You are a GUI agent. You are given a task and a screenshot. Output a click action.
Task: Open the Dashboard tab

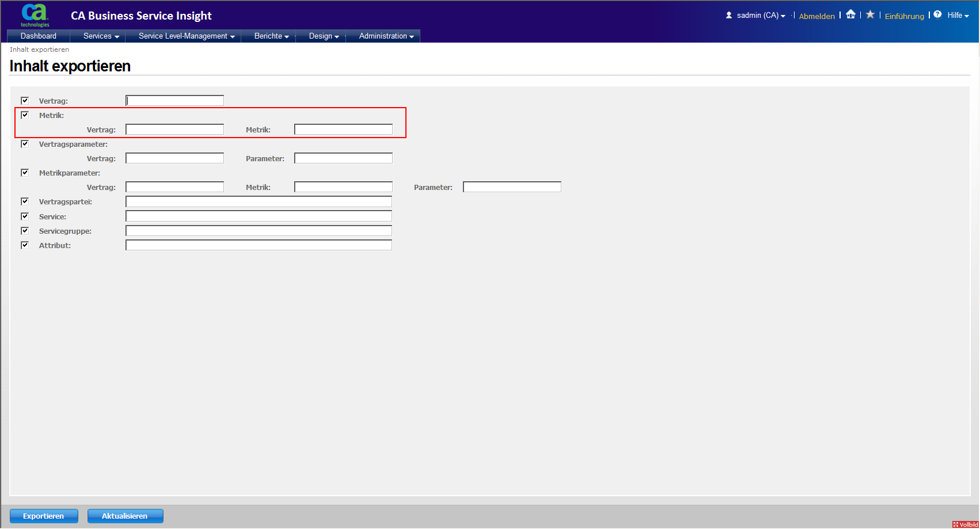click(x=39, y=36)
